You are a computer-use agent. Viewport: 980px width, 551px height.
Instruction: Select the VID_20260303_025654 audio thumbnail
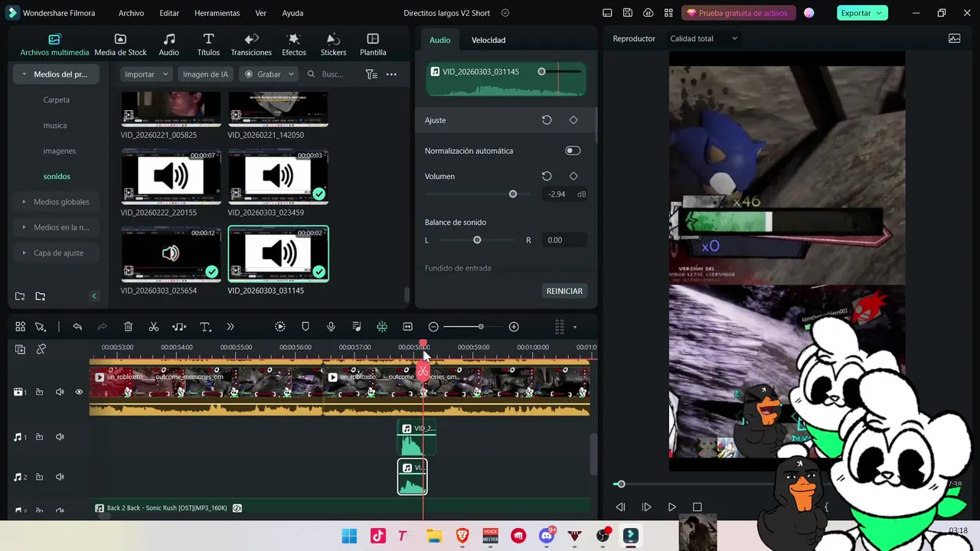pyautogui.click(x=171, y=253)
